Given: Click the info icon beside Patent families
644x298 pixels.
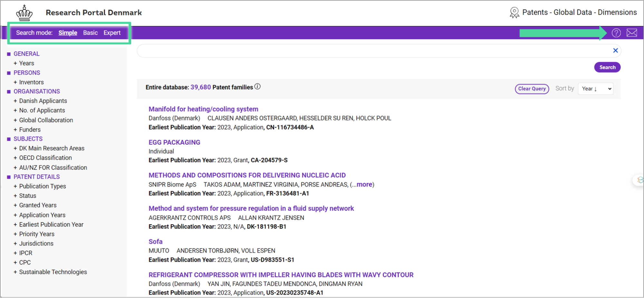Looking at the screenshot, I should click(257, 87).
